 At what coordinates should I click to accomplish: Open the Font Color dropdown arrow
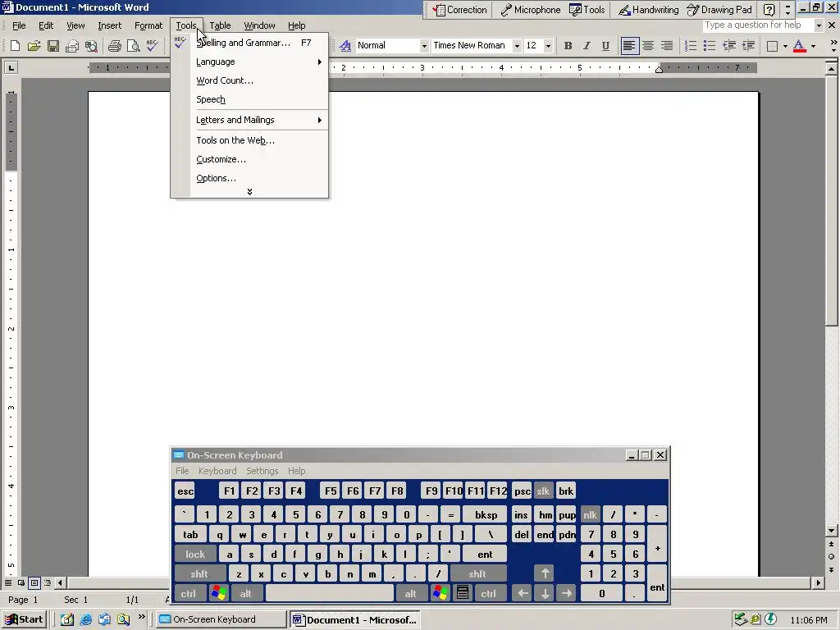813,46
